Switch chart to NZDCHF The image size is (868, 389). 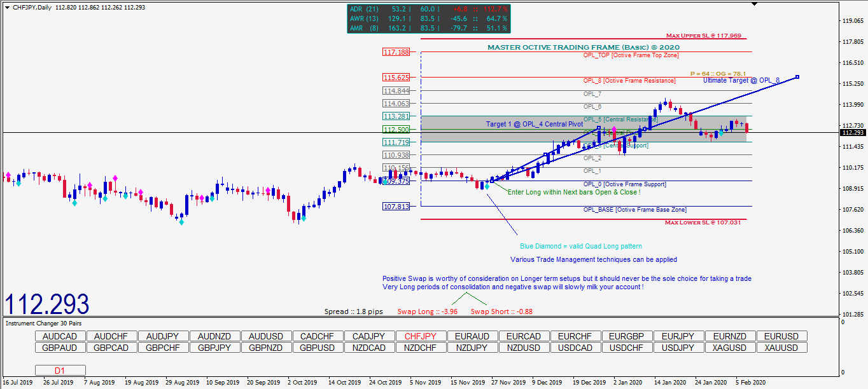pyautogui.click(x=421, y=348)
